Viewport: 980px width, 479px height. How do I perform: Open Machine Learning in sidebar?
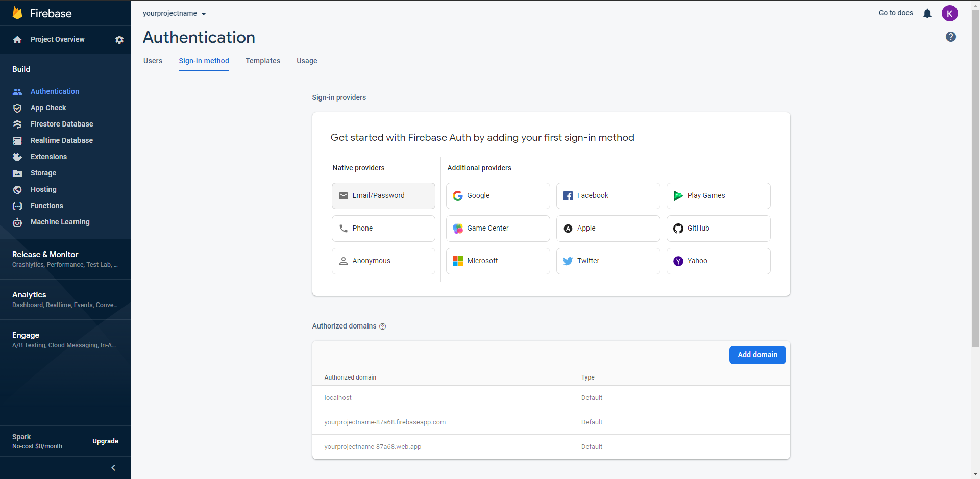60,222
